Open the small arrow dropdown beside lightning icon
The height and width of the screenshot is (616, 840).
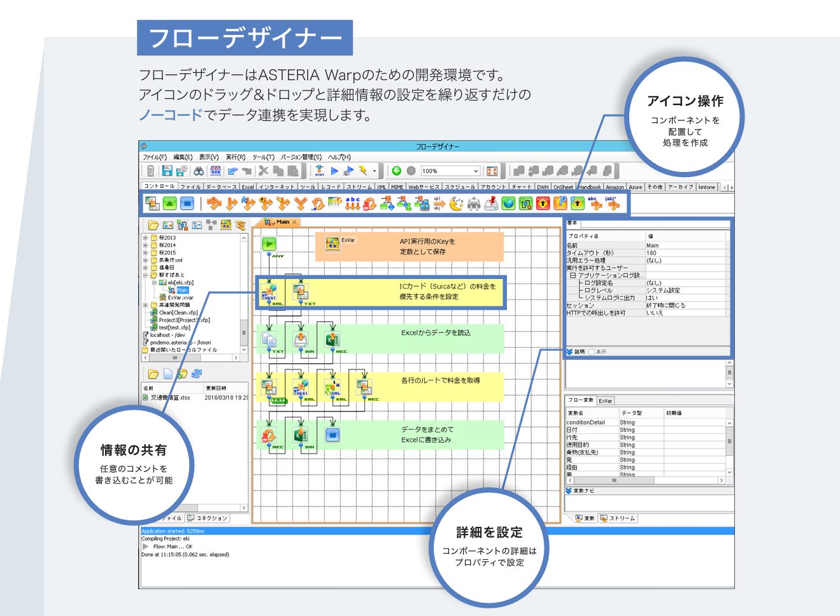374,171
